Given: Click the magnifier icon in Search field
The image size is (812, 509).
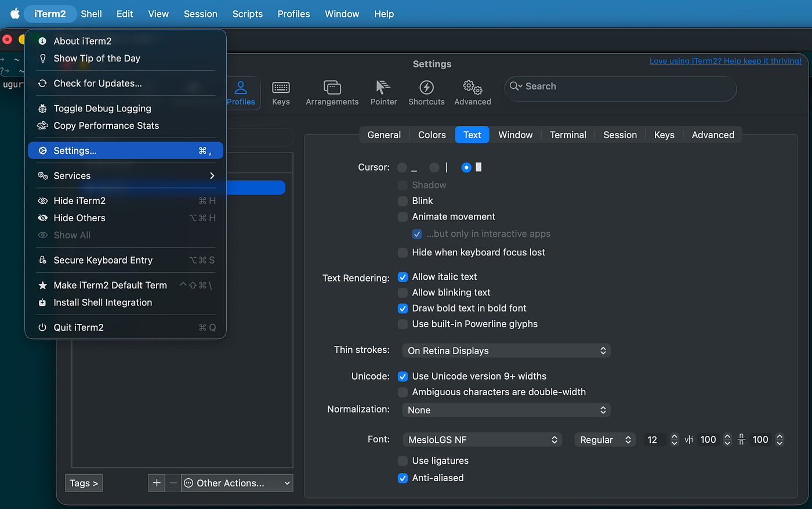Looking at the screenshot, I should tap(515, 86).
